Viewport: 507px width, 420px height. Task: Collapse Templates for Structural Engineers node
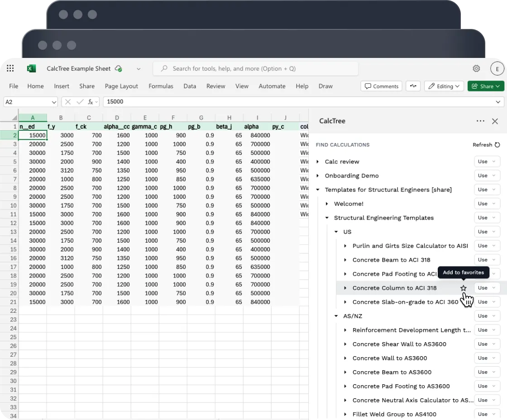[x=317, y=190]
